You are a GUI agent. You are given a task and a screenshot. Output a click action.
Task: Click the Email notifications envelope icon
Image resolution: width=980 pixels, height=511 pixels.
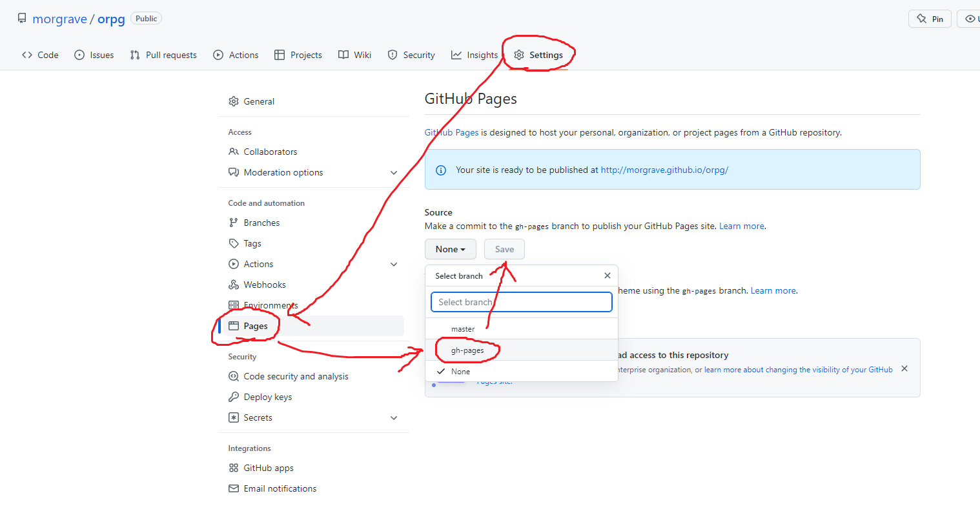tap(234, 488)
